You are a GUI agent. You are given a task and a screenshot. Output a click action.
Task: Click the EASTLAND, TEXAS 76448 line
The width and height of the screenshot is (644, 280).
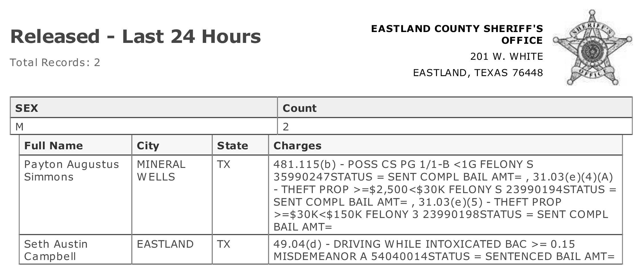(478, 73)
